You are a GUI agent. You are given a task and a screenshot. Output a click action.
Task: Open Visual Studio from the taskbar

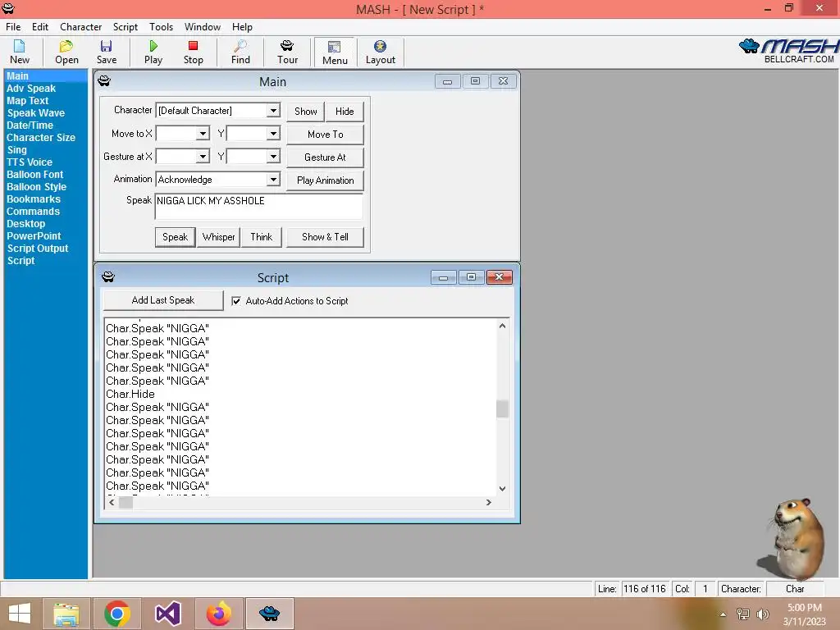(x=167, y=614)
